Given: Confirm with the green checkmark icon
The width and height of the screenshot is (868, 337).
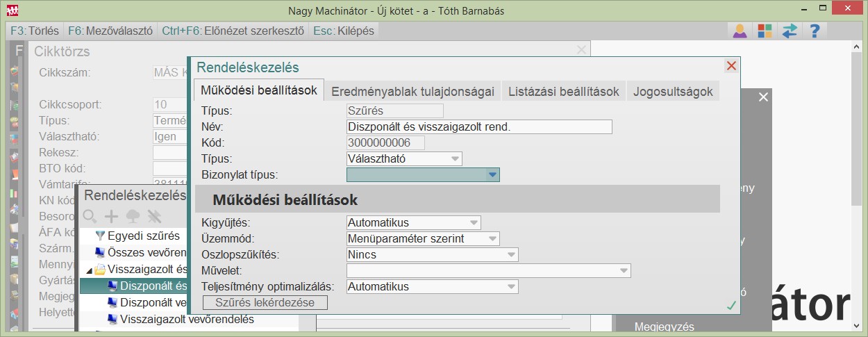Looking at the screenshot, I should (x=731, y=305).
